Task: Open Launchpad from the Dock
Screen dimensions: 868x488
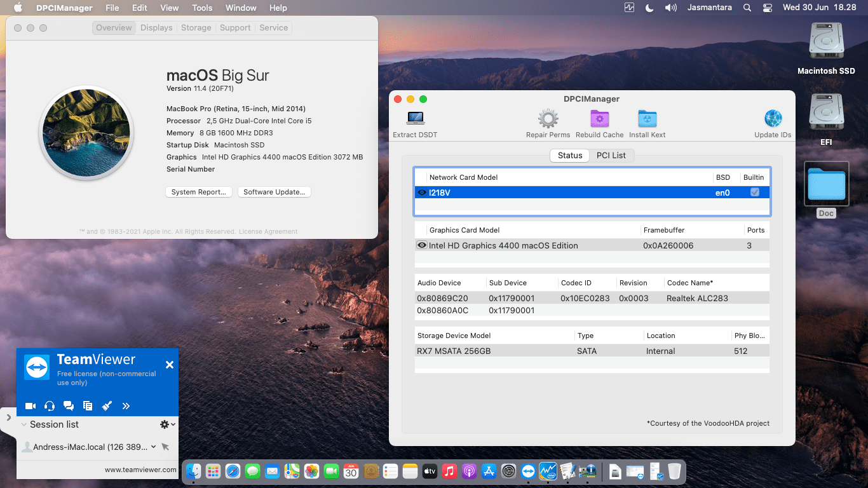Action: (x=214, y=471)
